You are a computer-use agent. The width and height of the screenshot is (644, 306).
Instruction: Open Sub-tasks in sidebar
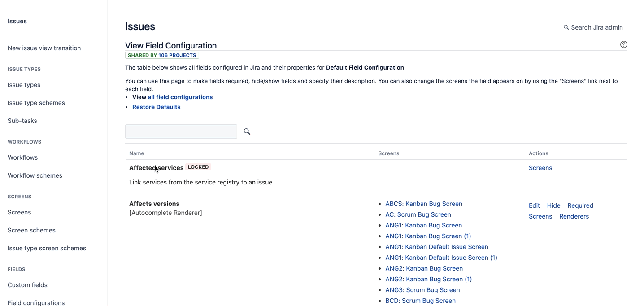pos(22,121)
